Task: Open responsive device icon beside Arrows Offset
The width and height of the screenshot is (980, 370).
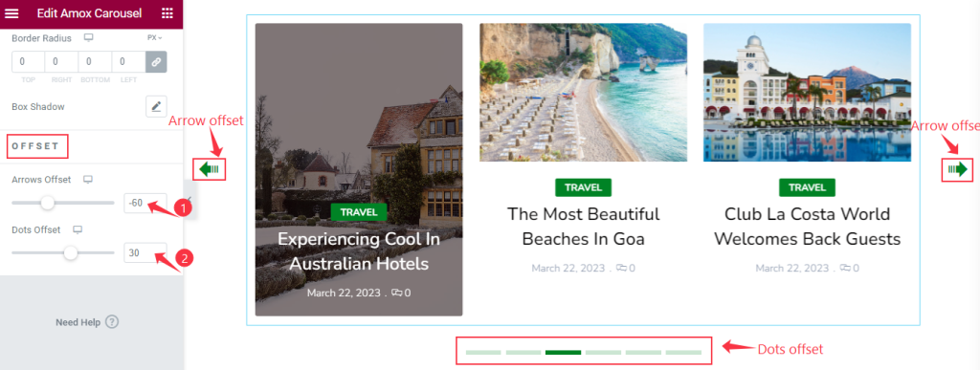Action: [x=88, y=180]
